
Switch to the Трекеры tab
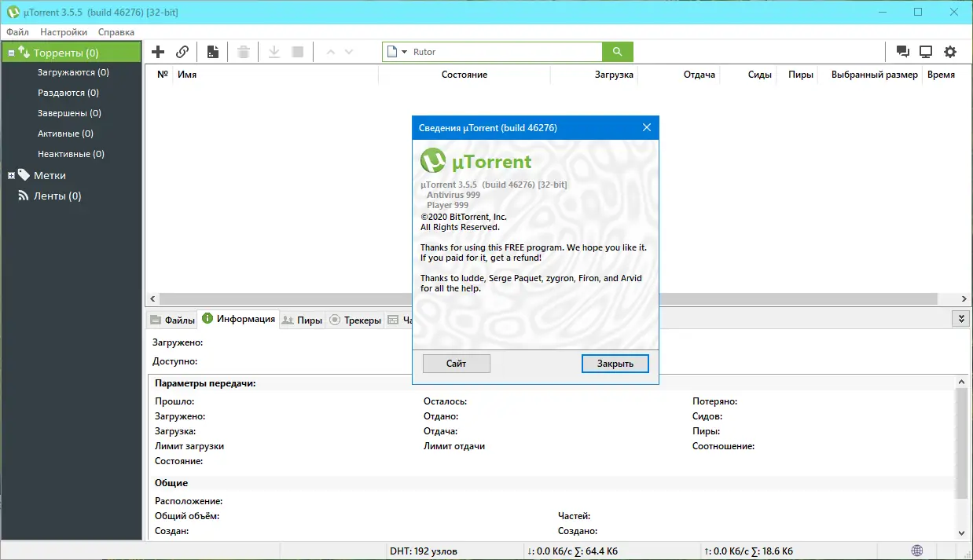(355, 320)
